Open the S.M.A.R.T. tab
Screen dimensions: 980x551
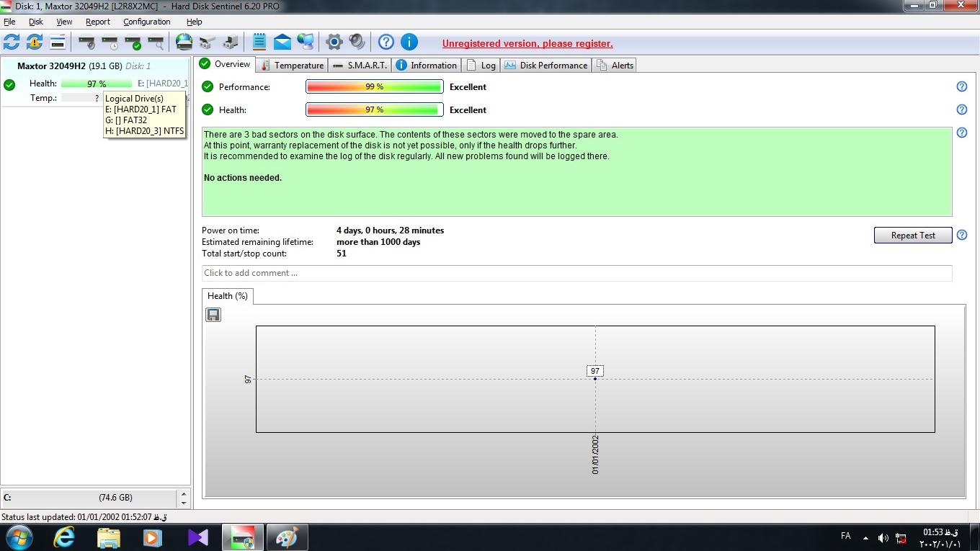[x=360, y=66]
